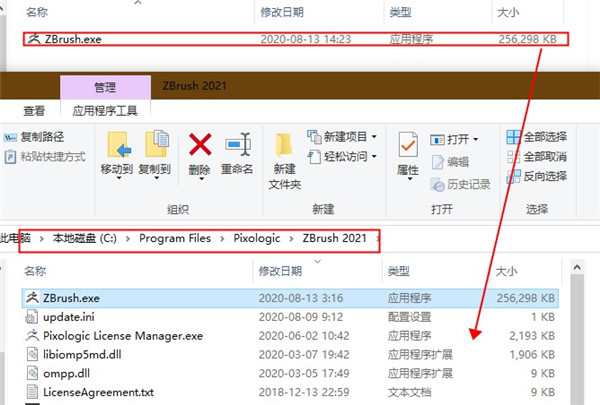This screenshot has width=600, height=405.
Task: Click History (历史记录) in ribbon
Action: tap(461, 185)
